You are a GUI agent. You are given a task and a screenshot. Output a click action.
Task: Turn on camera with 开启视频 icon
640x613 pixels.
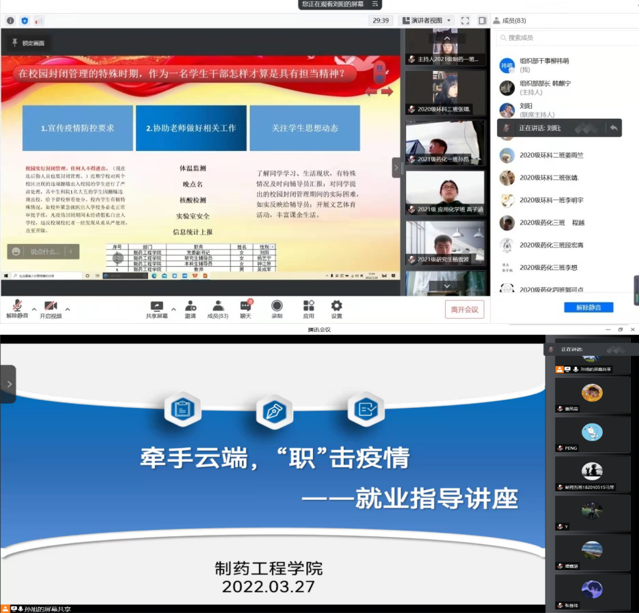[50, 305]
